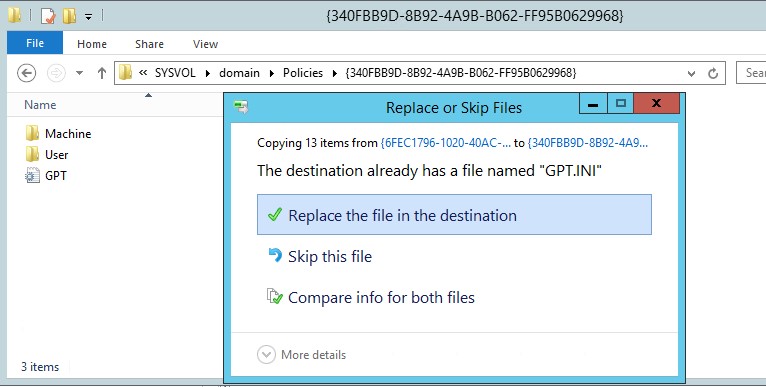Viewport: 766px width, 387px height.
Task: Open the address bar history dropdown
Action: click(x=691, y=74)
